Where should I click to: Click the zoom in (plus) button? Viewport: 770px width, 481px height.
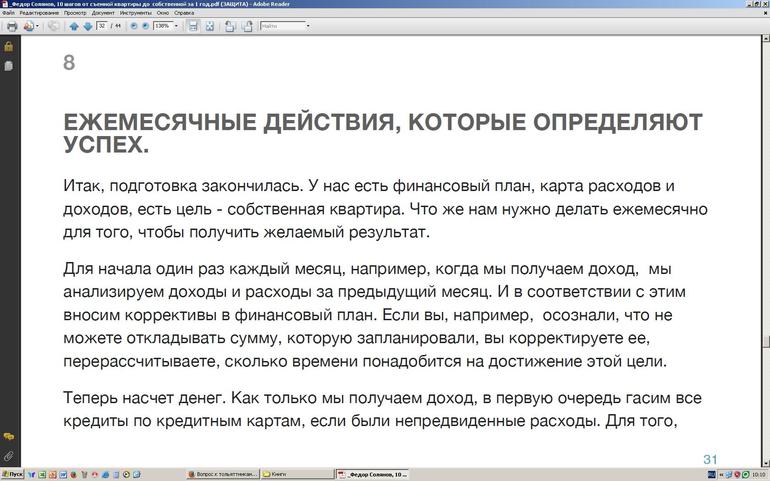click(x=145, y=26)
